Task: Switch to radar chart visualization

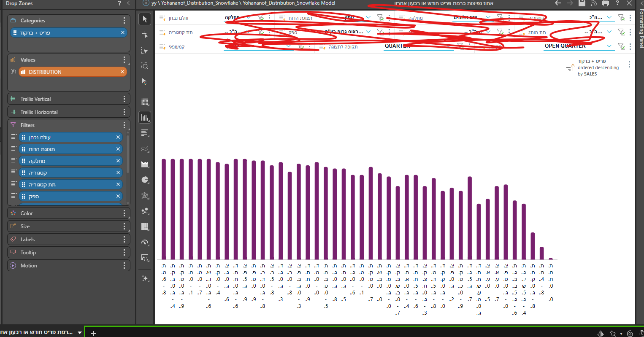Action: (145, 195)
